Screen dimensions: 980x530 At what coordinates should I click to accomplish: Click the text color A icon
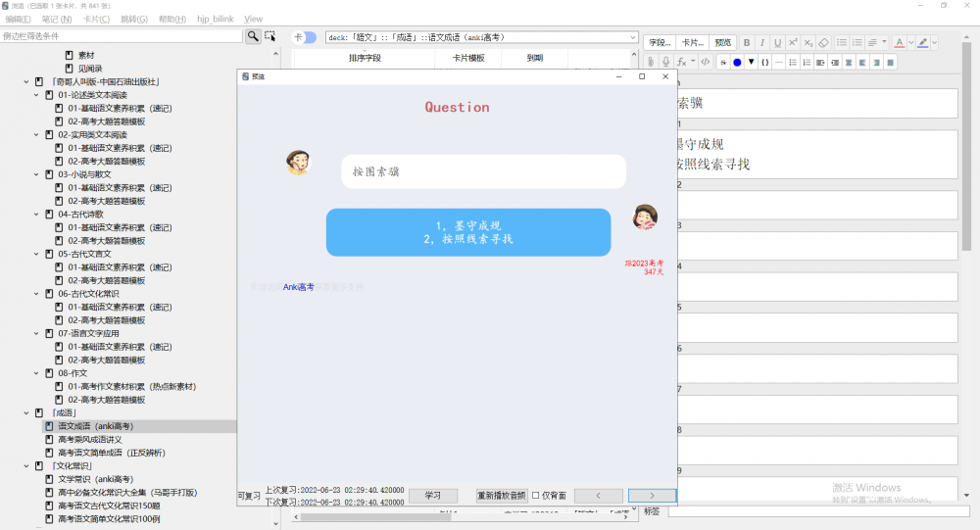(x=900, y=42)
